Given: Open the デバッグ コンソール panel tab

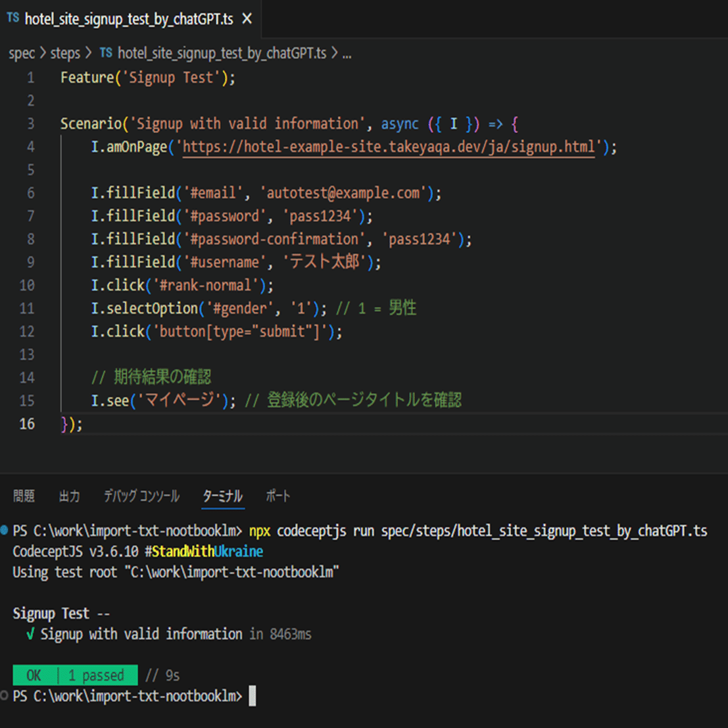Looking at the screenshot, I should coord(141,496).
